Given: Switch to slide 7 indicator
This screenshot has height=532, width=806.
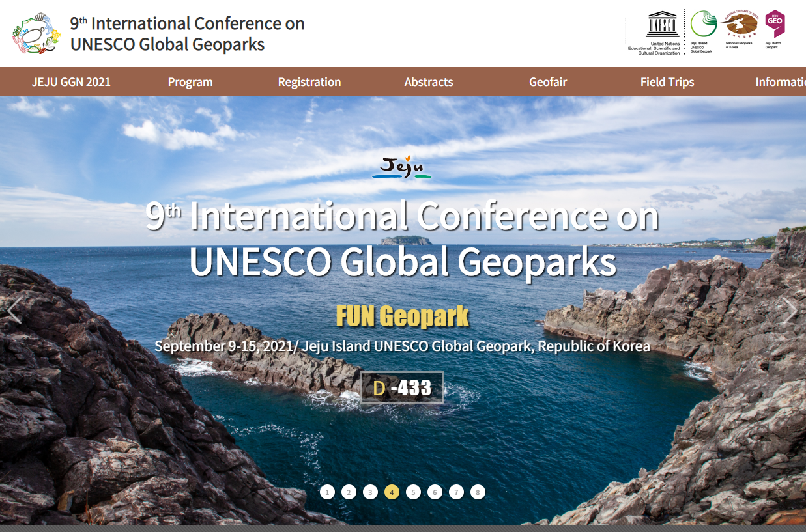Looking at the screenshot, I should click(456, 492).
